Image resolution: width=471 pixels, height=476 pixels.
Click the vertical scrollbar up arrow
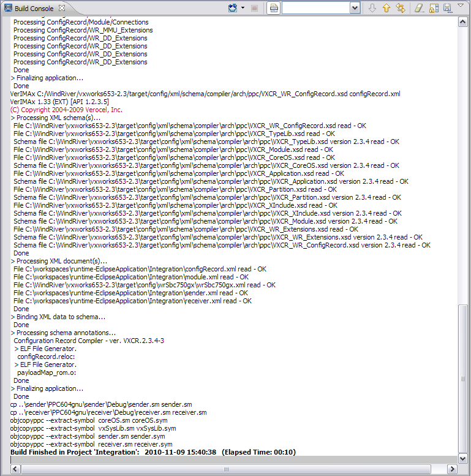(x=463, y=22)
